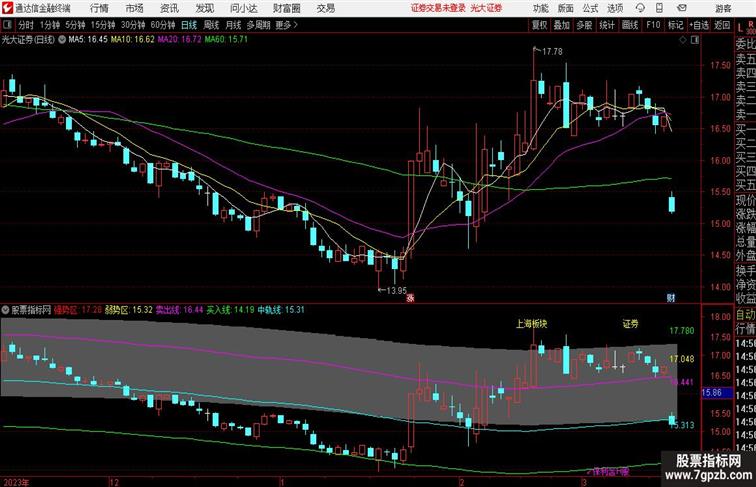Click the 复权 toolbar button
756x487 pixels.
[539, 25]
